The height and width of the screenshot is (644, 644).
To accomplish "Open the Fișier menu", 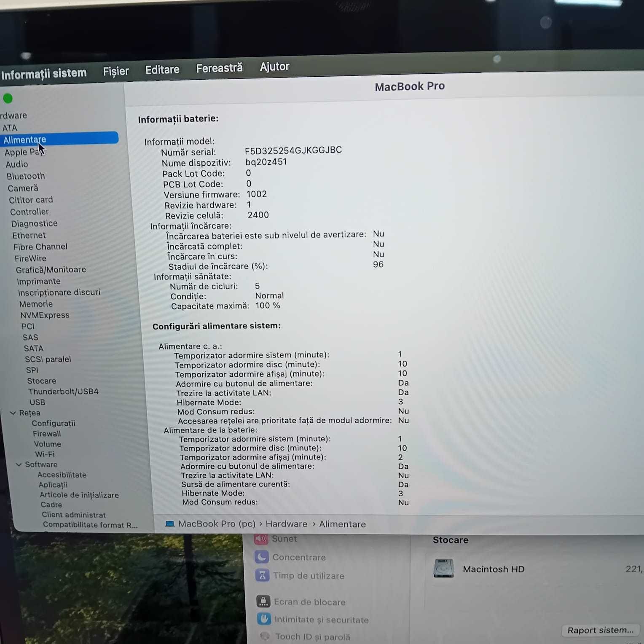I will 116,71.
